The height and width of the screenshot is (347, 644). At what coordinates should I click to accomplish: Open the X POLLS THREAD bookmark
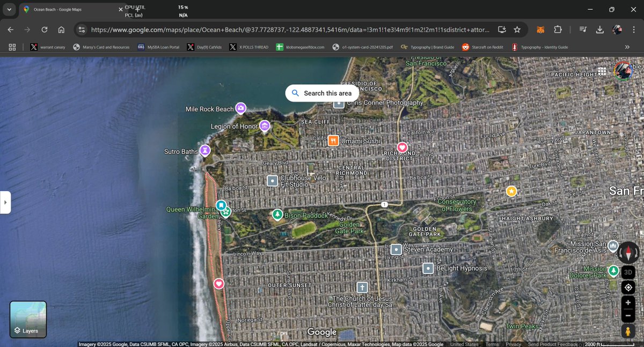coord(248,47)
